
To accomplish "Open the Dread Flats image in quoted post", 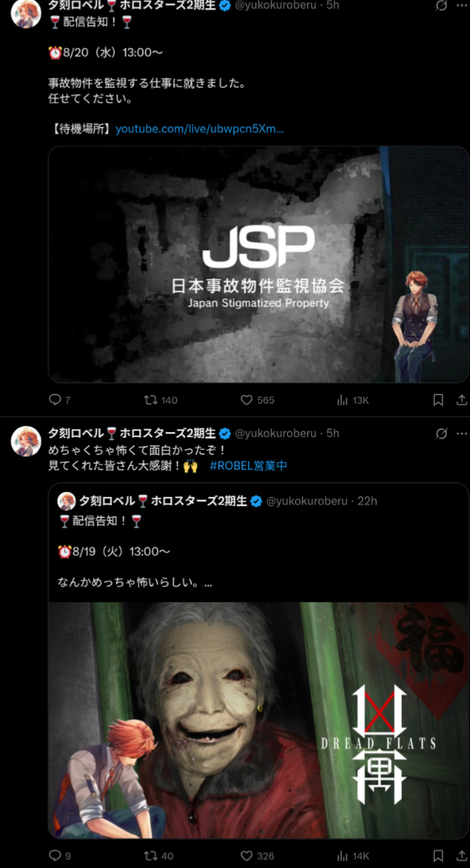I will coord(258,720).
